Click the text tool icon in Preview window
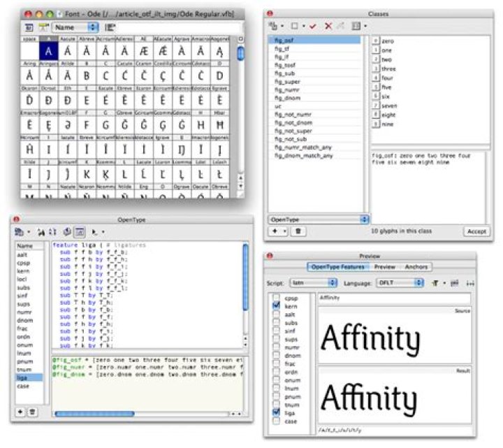This screenshot has width=503, height=448. (x=436, y=283)
